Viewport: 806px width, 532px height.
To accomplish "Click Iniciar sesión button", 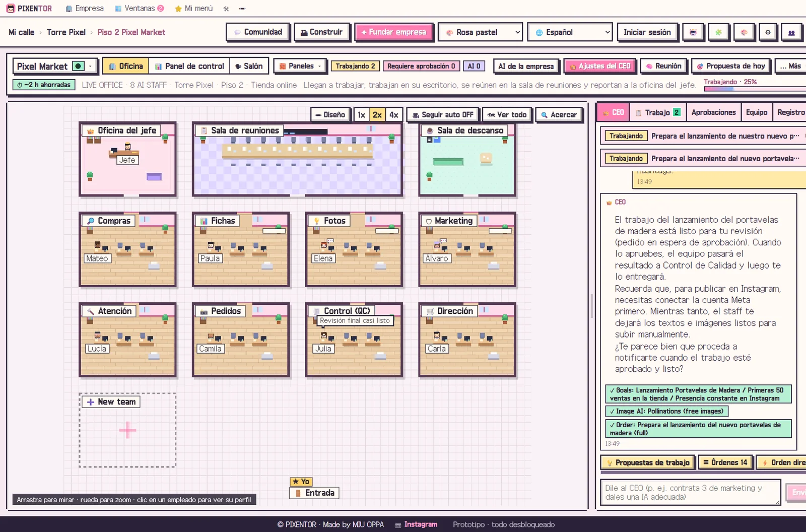I will pyautogui.click(x=647, y=32).
